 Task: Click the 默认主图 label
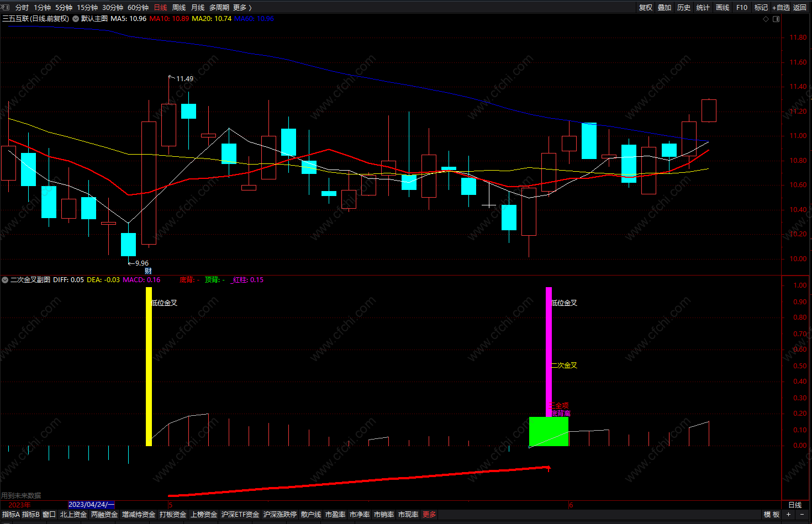point(94,19)
